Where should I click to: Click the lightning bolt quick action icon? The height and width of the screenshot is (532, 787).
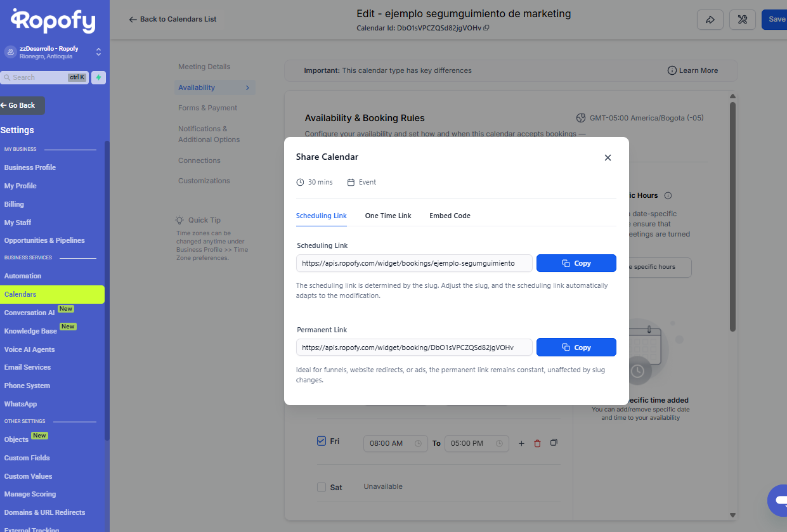pos(98,77)
